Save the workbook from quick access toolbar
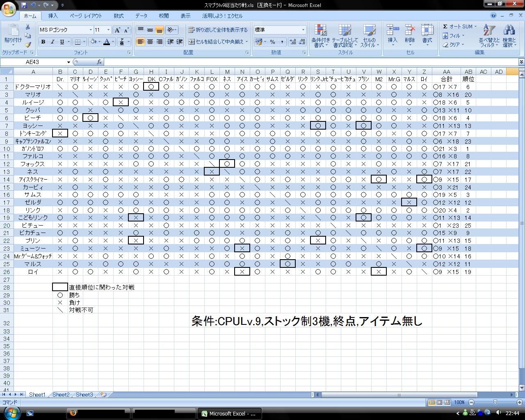This screenshot has width=525, height=420. [x=24, y=5]
